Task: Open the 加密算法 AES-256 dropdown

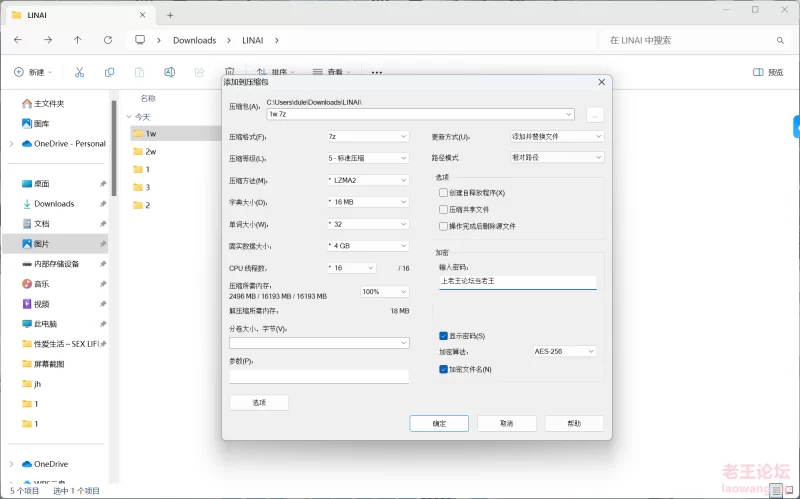Action: pos(564,351)
